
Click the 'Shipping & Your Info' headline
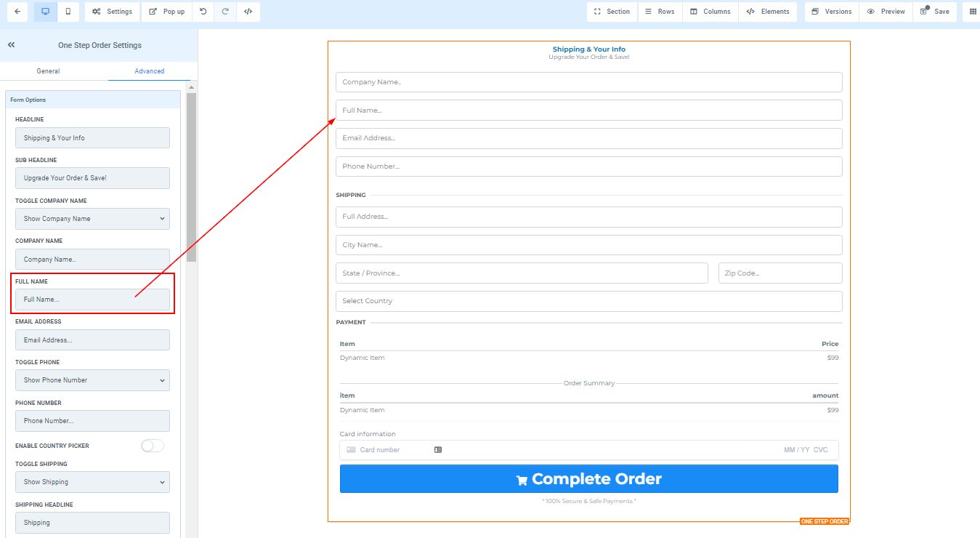(589, 49)
